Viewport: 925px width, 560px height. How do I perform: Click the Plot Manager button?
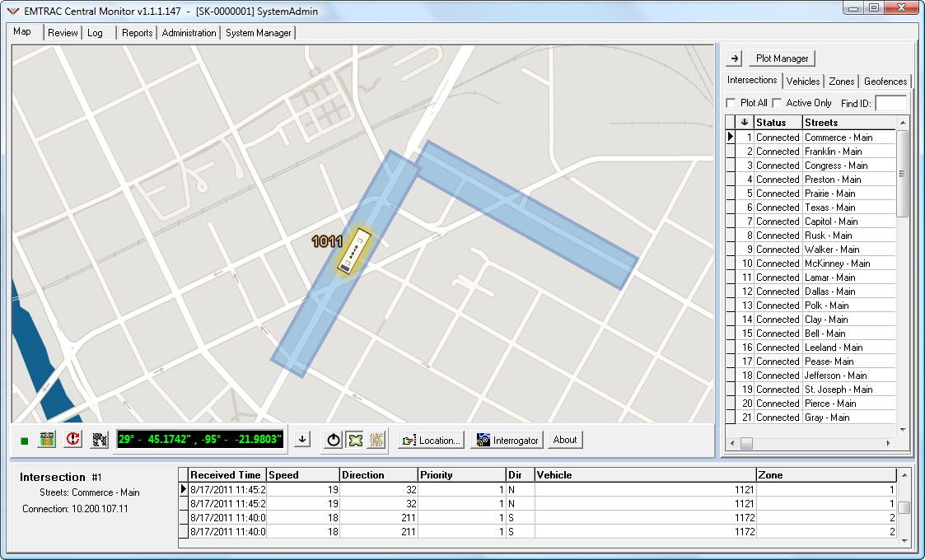coord(782,58)
